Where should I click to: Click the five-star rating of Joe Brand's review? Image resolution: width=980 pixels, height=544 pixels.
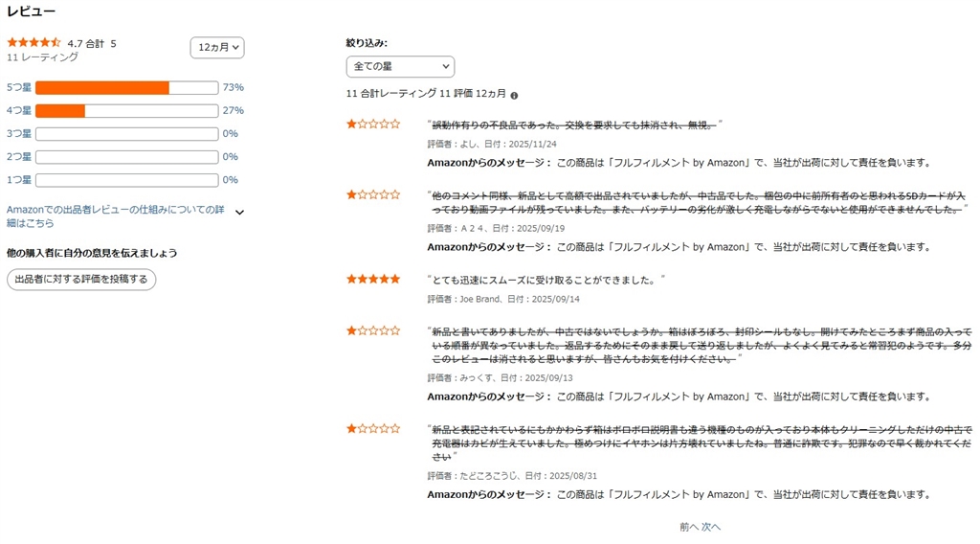373,280
